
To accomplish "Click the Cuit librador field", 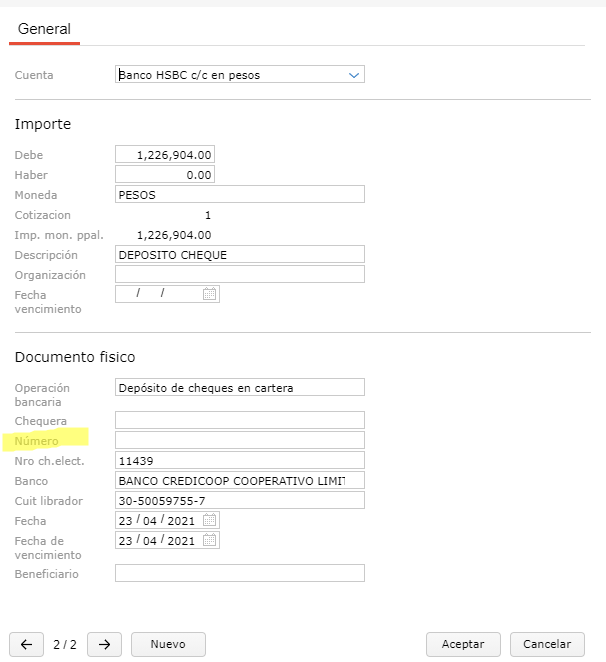I will coord(239,500).
